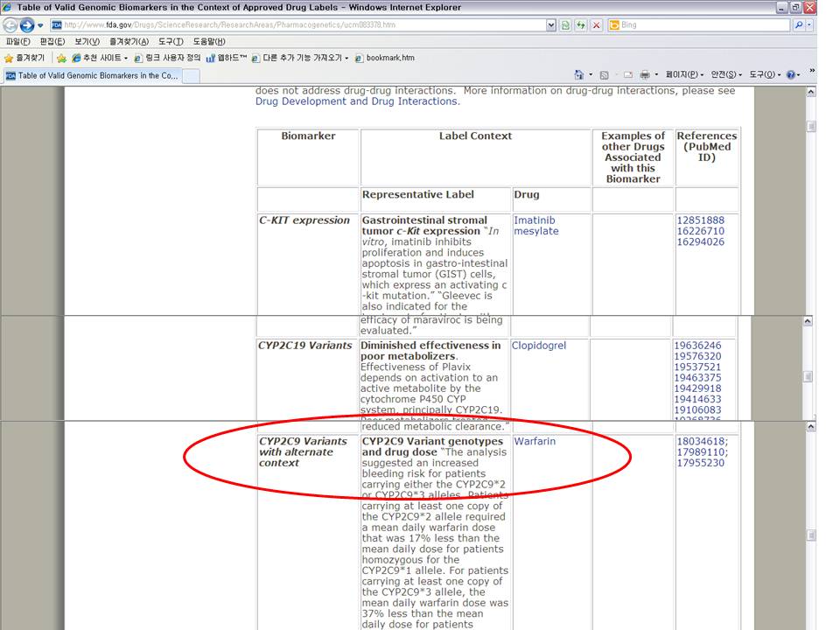Open the 도구(O) command menu
This screenshot has height=630, width=840.
click(765, 74)
